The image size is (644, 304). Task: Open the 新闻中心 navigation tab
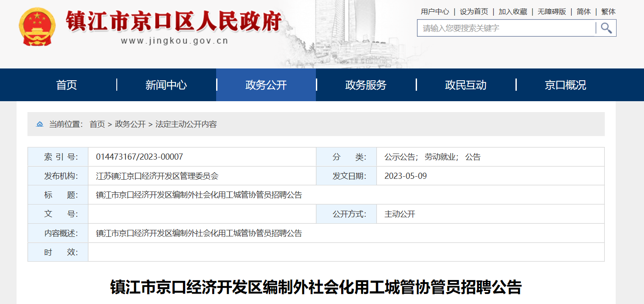(166, 85)
